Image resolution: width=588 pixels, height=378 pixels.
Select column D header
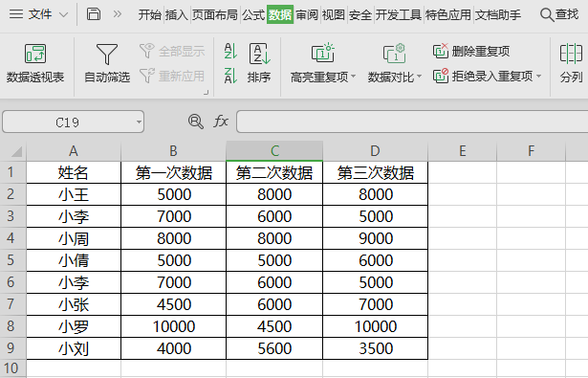point(375,151)
